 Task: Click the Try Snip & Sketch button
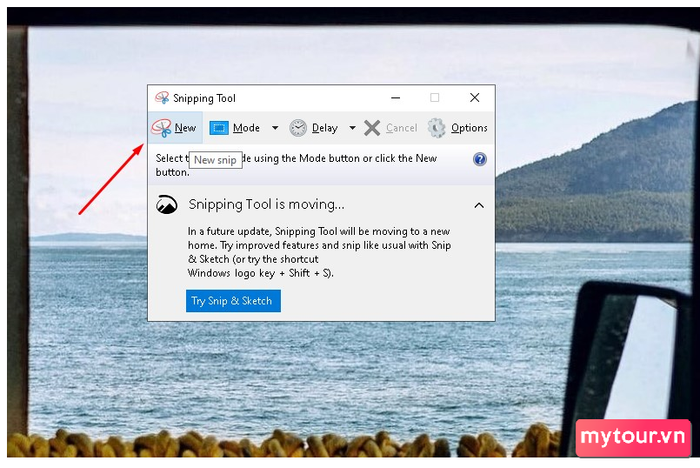click(x=233, y=301)
